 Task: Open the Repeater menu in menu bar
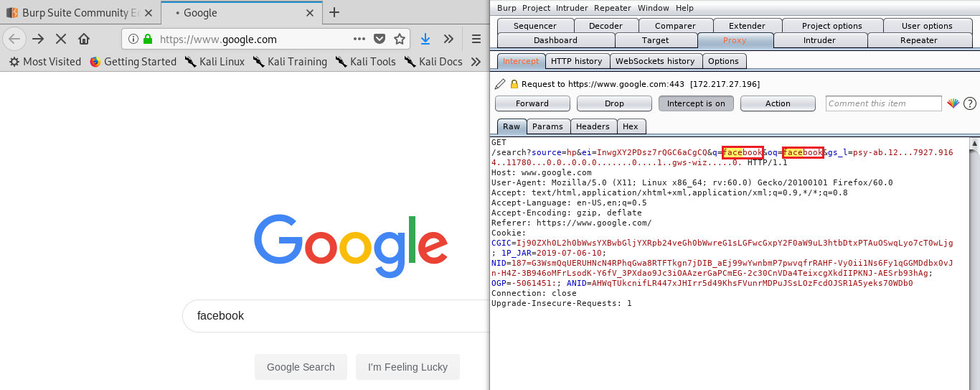[612, 8]
